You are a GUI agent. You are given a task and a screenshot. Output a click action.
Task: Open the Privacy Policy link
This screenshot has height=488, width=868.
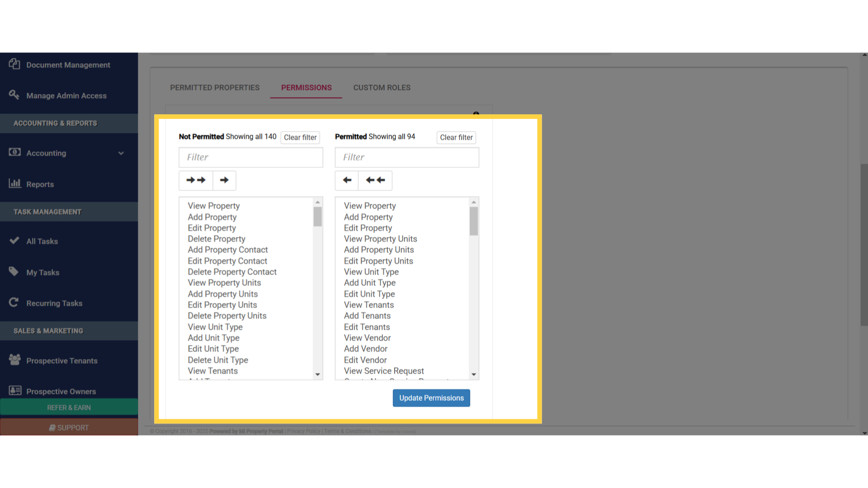coord(303,431)
